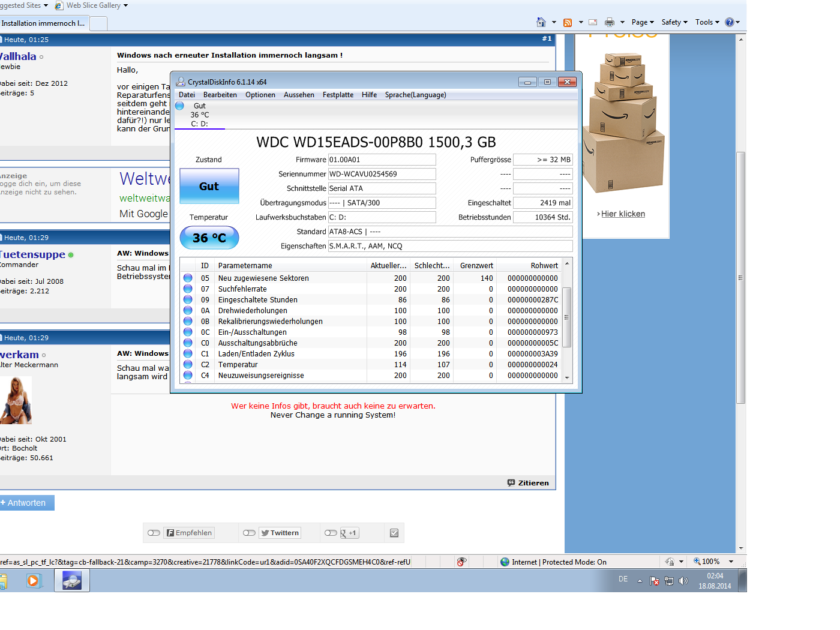Click the Seriennummer field value
Image resolution: width=840 pixels, height=630 pixels.
click(382, 174)
